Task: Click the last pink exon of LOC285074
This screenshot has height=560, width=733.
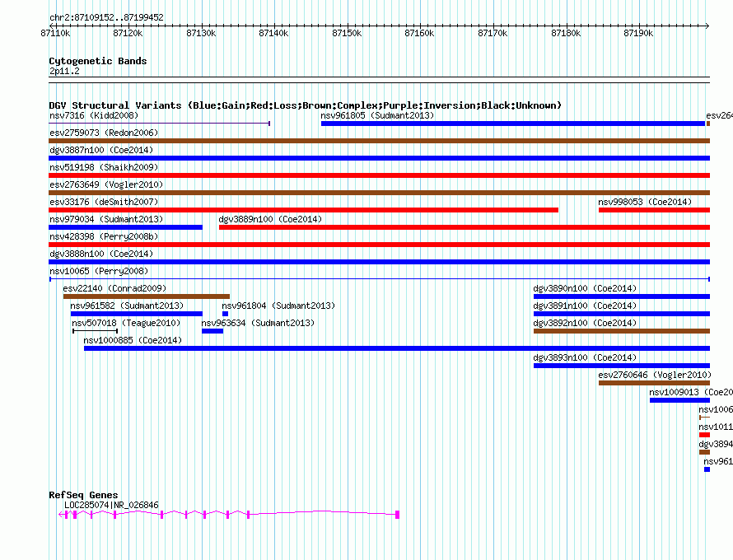Action: click(x=397, y=515)
